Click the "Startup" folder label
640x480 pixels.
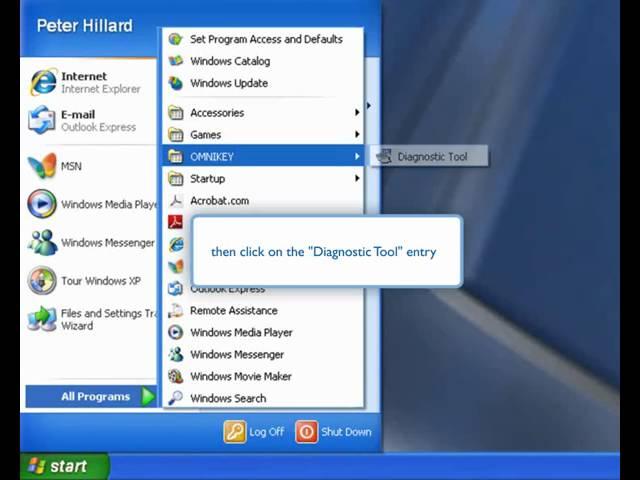207,179
